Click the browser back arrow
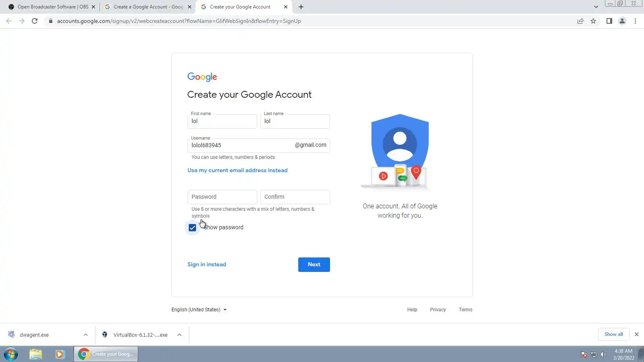This screenshot has height=362, width=644. tap(9, 21)
